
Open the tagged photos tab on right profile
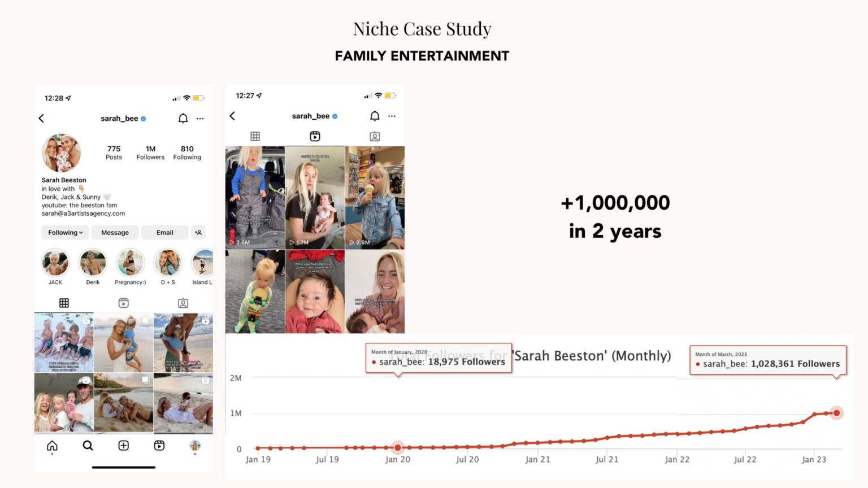click(374, 136)
